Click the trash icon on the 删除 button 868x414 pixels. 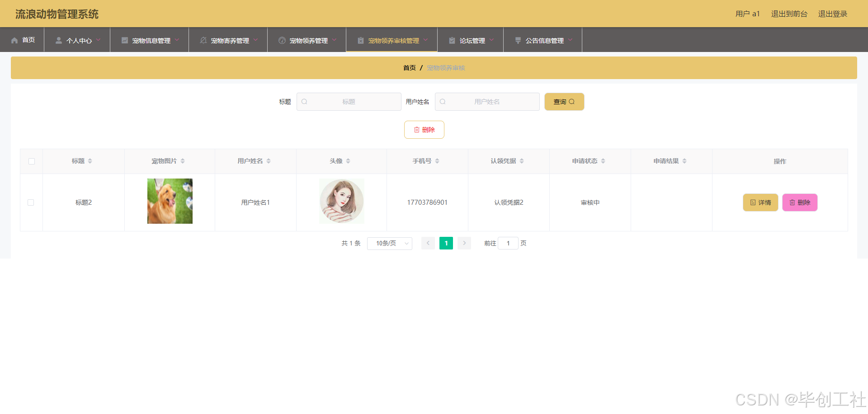pos(417,130)
